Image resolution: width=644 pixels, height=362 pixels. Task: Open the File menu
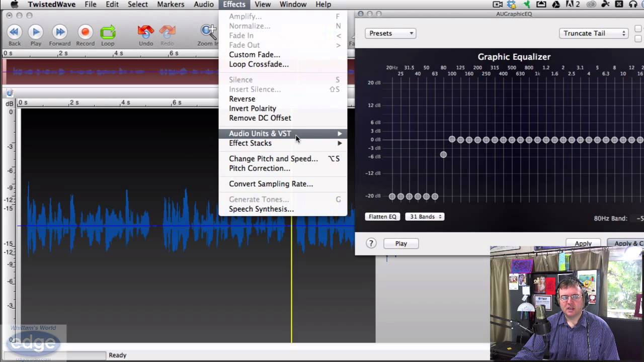(91, 5)
